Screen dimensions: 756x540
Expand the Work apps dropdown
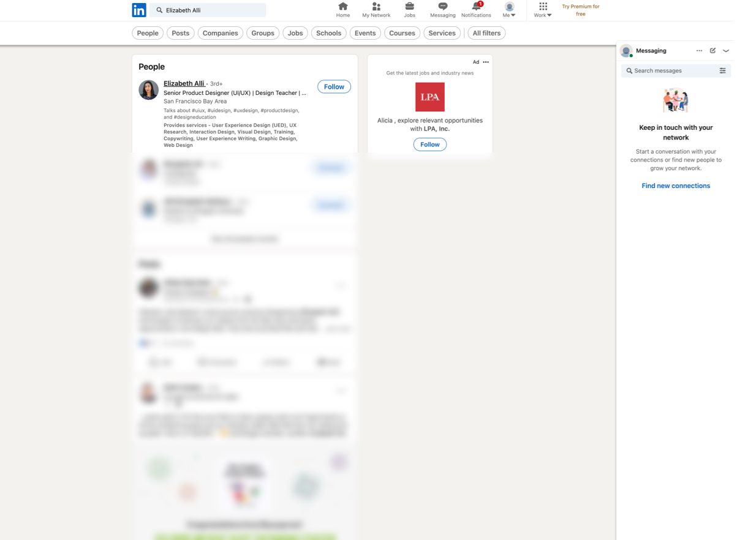click(543, 10)
